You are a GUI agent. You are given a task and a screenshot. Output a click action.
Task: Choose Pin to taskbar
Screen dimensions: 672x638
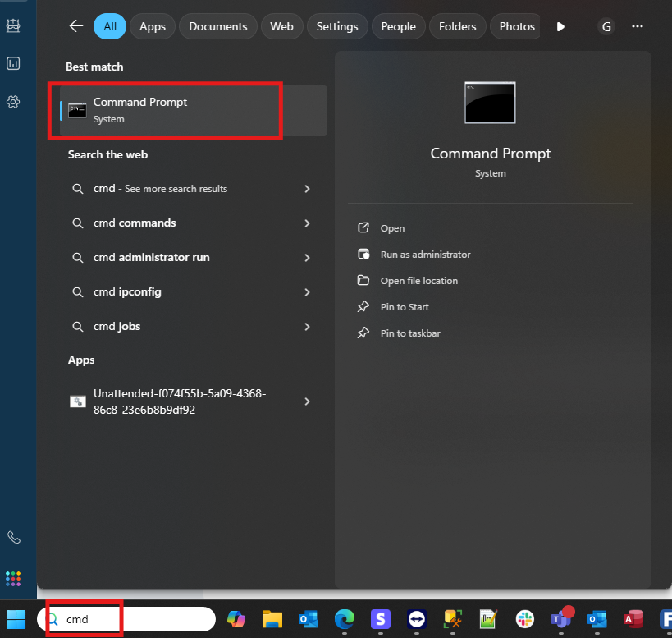tap(399, 333)
